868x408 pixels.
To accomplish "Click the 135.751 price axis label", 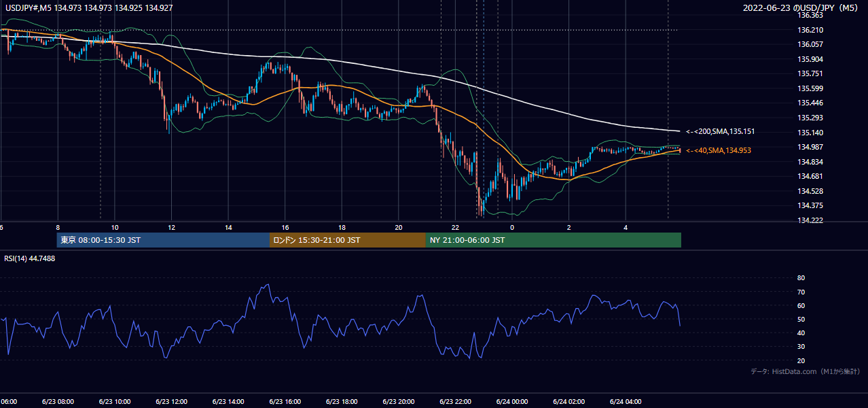I will point(810,73).
